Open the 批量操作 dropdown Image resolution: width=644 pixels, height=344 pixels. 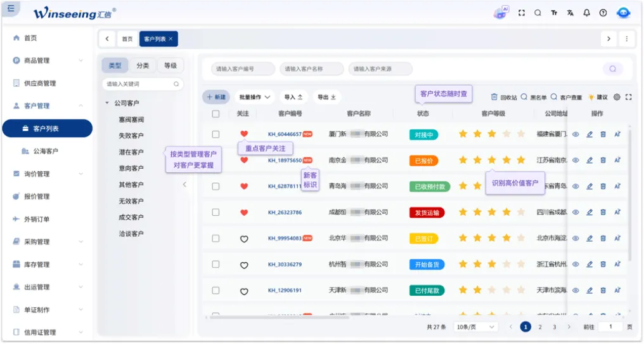click(255, 97)
